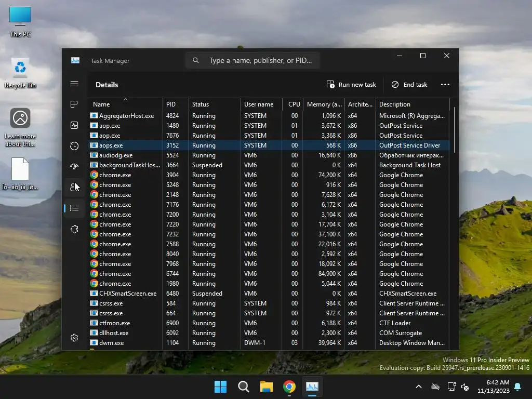Open taskbar Search

click(x=243, y=387)
